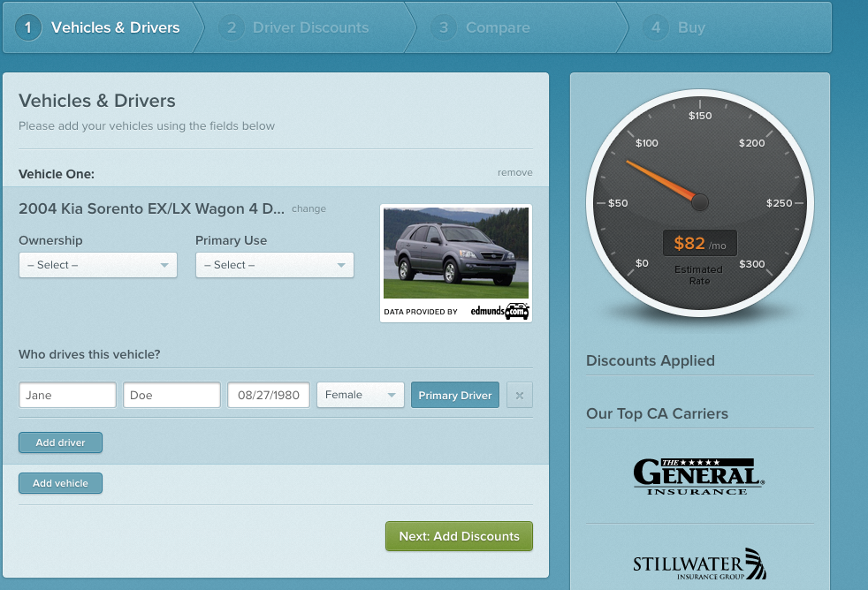868x590 pixels.
Task: Open the Primary Use select menu
Action: click(x=274, y=265)
